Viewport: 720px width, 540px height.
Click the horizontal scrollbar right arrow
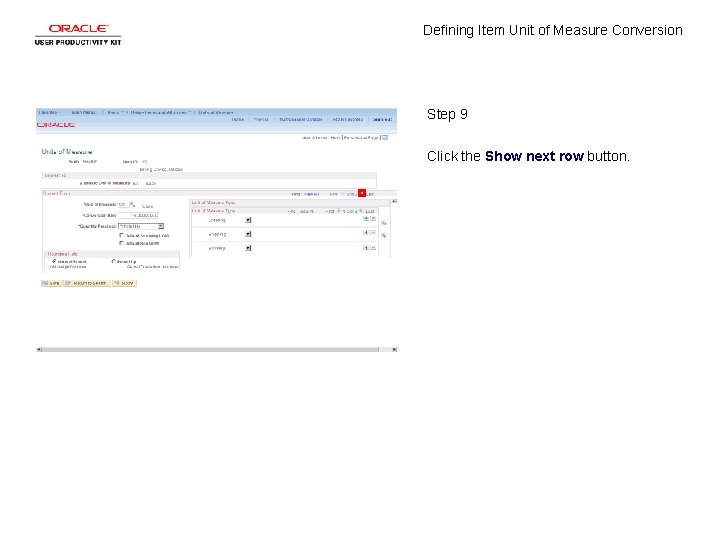(394, 349)
